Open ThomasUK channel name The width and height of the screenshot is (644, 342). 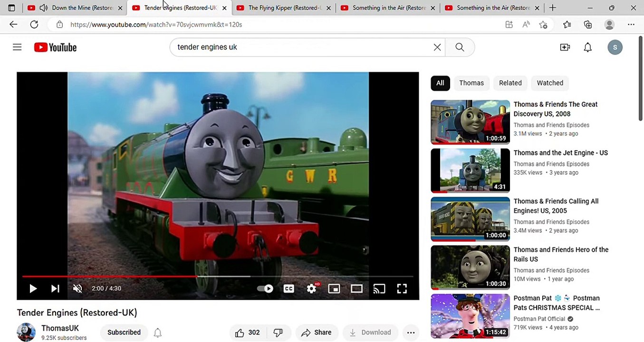[x=60, y=328]
